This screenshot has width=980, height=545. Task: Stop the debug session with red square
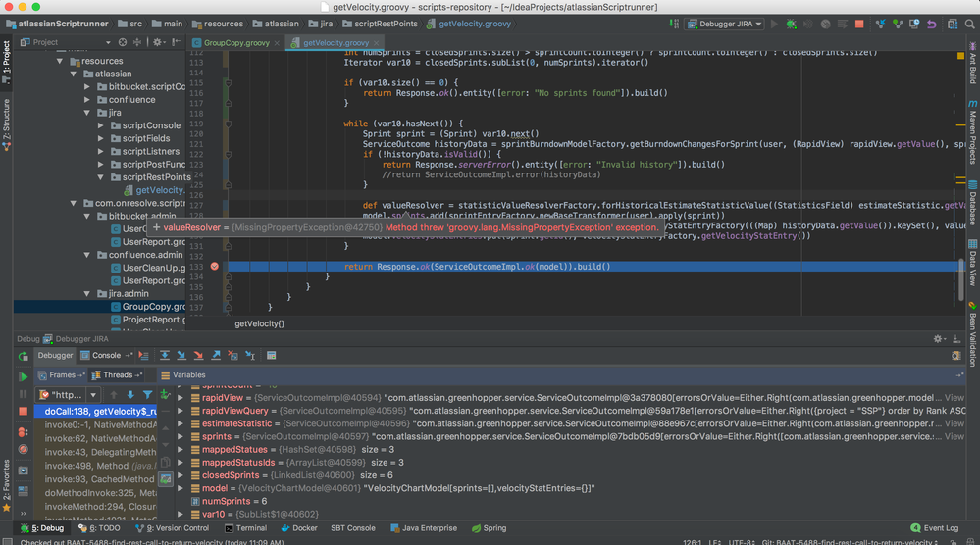(x=23, y=412)
